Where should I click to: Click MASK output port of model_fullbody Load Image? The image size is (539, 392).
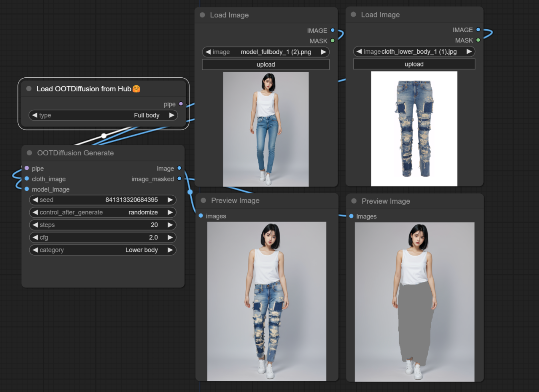click(333, 40)
